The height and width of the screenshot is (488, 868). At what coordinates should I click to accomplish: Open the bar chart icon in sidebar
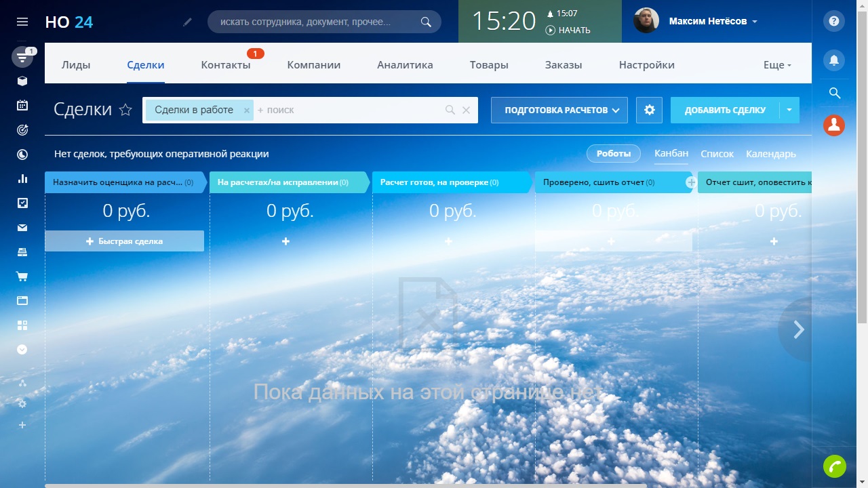click(22, 179)
